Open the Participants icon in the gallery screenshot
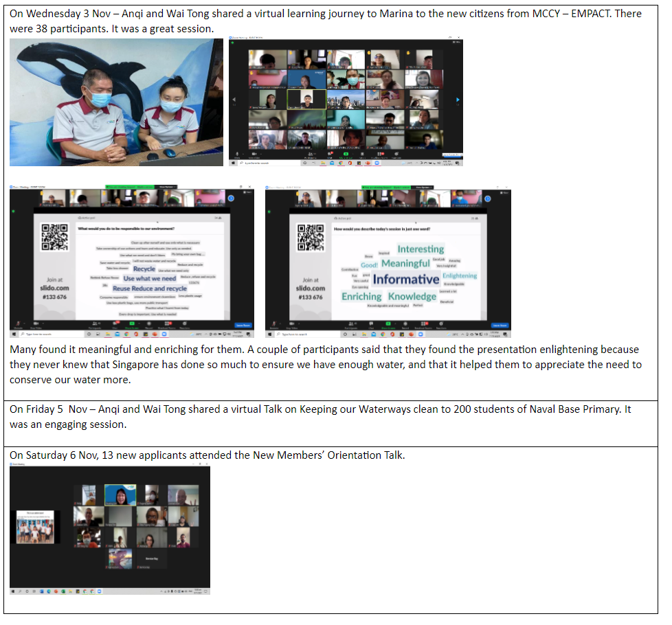This screenshot has width=672, height=625. [x=310, y=154]
